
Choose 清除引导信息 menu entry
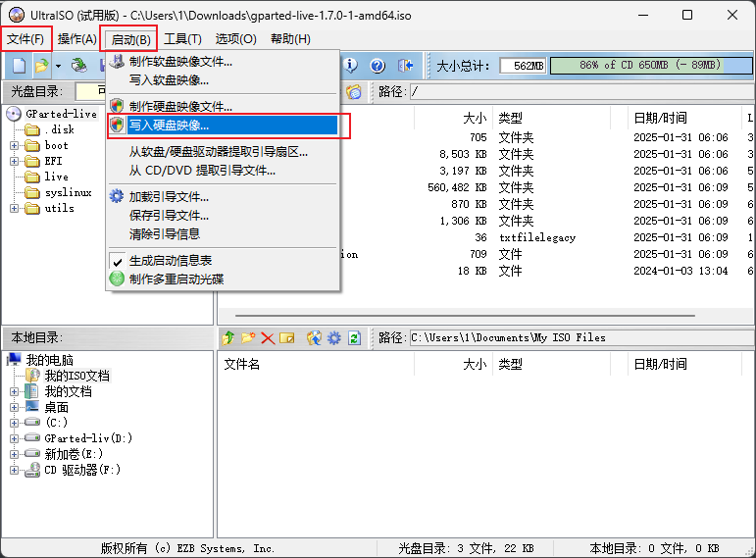pos(224,234)
